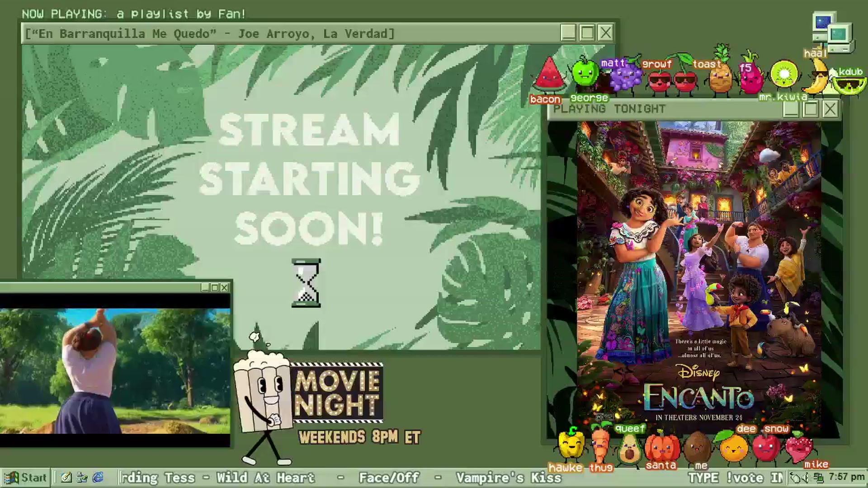Click the Stream Starting Soon banner

coord(309,179)
